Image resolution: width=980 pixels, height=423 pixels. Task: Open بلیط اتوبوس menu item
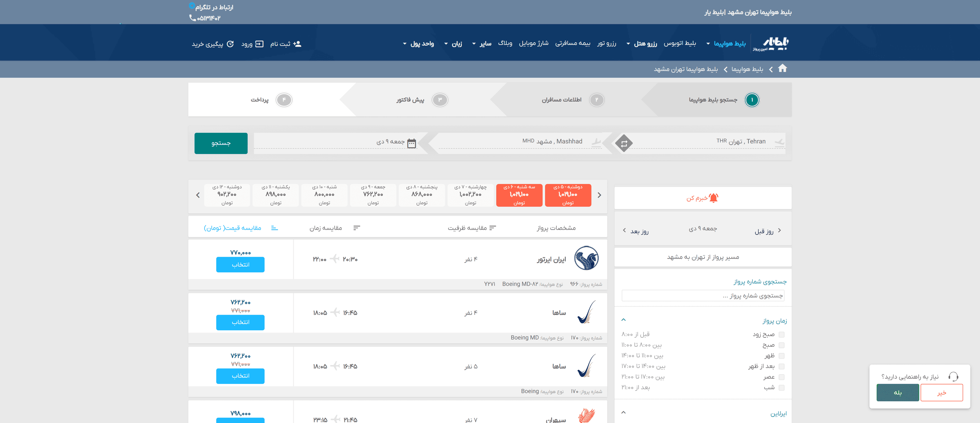coord(679,43)
